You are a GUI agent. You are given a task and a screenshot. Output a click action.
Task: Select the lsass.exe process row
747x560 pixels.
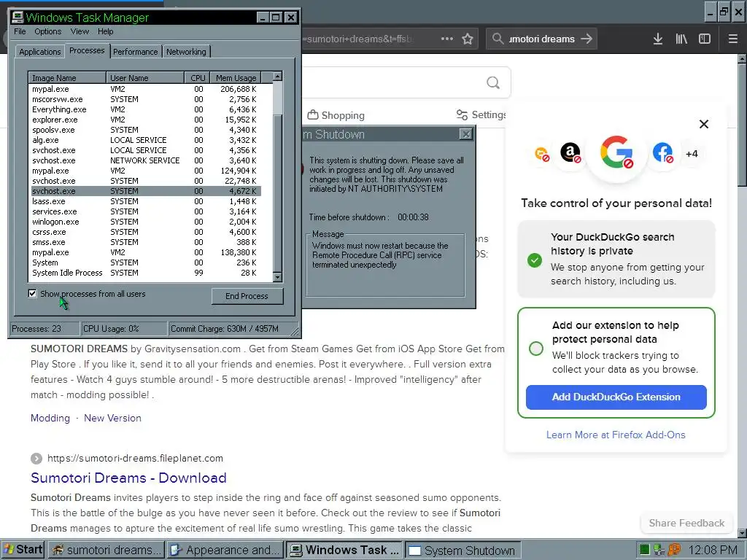pyautogui.click(x=145, y=201)
